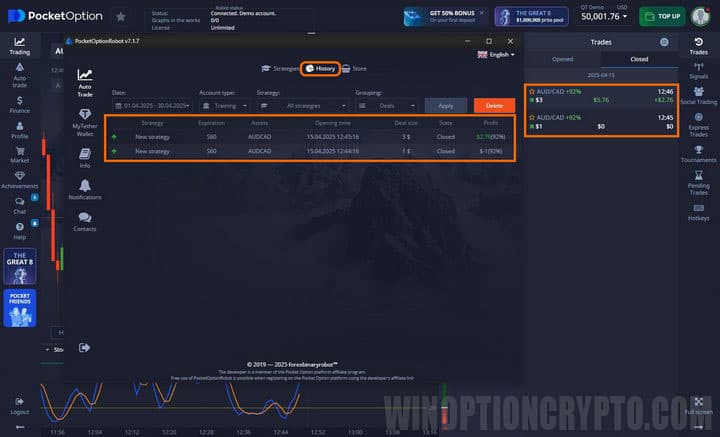Click the favorites star near logo

121,17
